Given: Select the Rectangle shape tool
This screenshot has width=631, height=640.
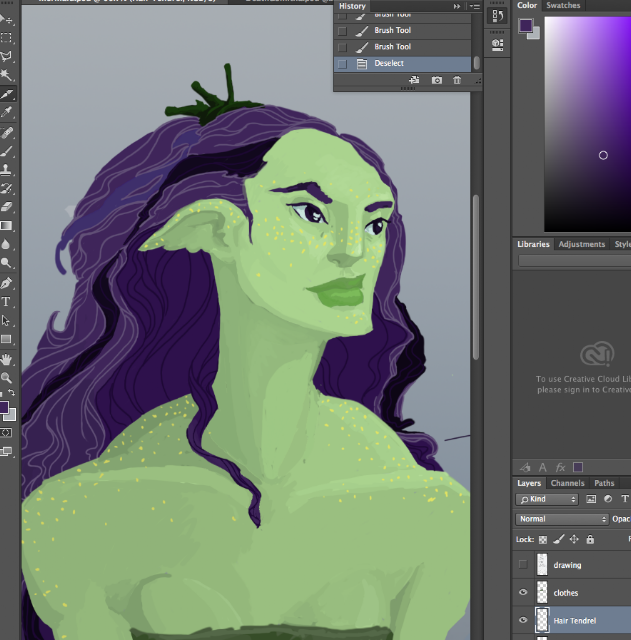Looking at the screenshot, I should [x=6, y=339].
